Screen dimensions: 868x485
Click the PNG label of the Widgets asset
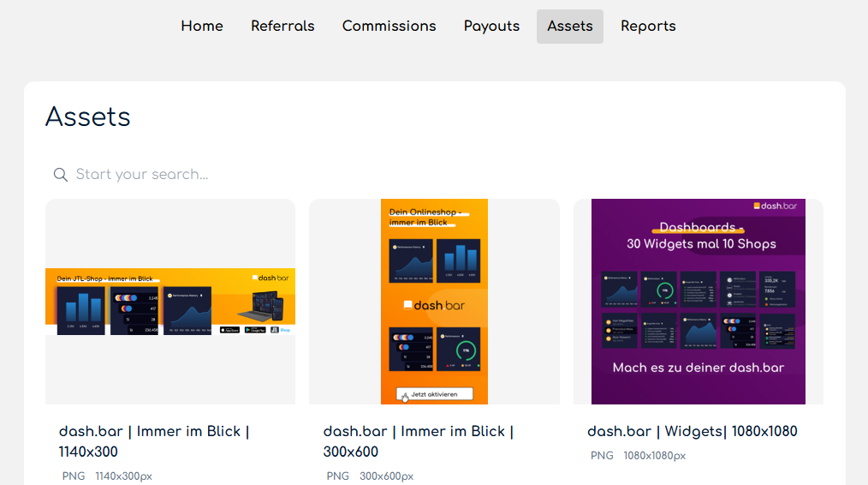pos(602,456)
